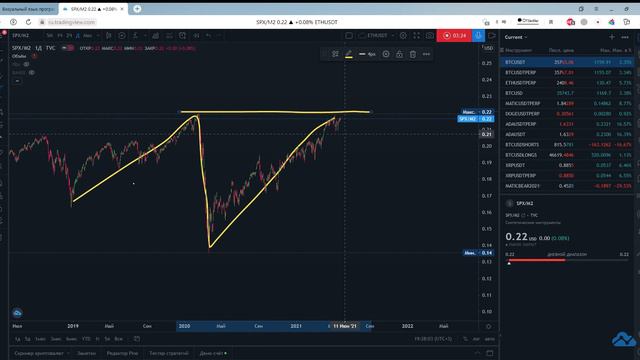The width and height of the screenshot is (640, 360).
Task: Take a chart snapshot with camera icon
Action: 430,36
